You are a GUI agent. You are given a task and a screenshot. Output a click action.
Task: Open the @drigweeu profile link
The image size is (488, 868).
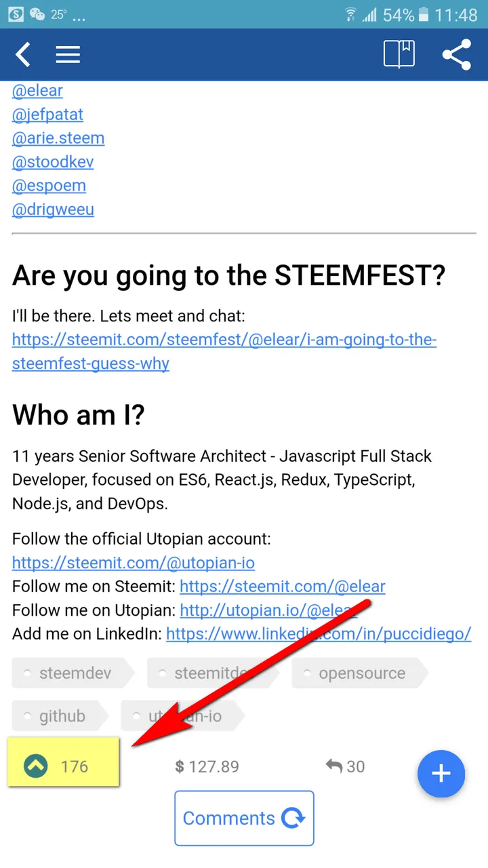[53, 210]
